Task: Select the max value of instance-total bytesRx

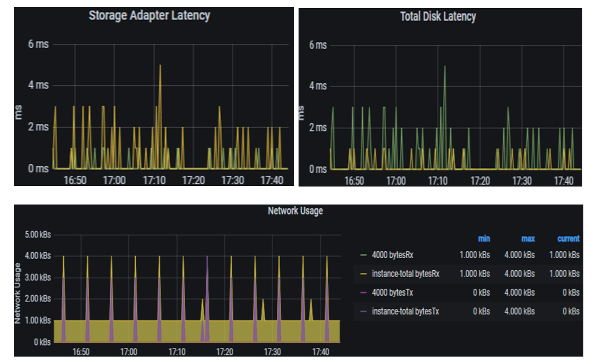Action: [x=520, y=274]
